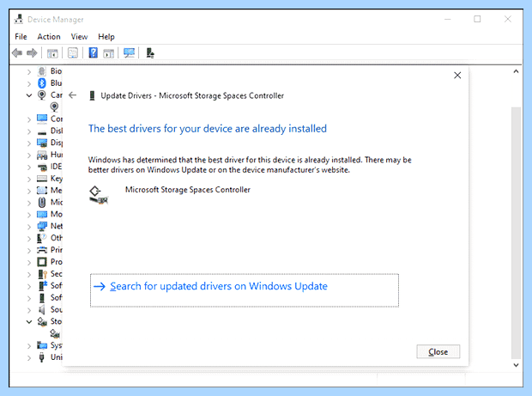
Task: Open the View menu
Action: pyautogui.click(x=79, y=37)
